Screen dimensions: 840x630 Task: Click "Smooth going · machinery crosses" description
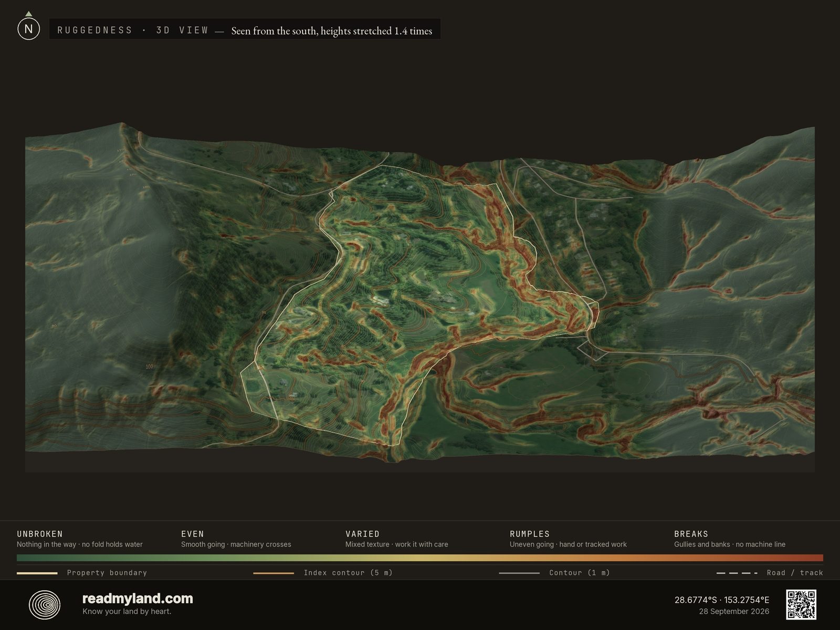[236, 544]
